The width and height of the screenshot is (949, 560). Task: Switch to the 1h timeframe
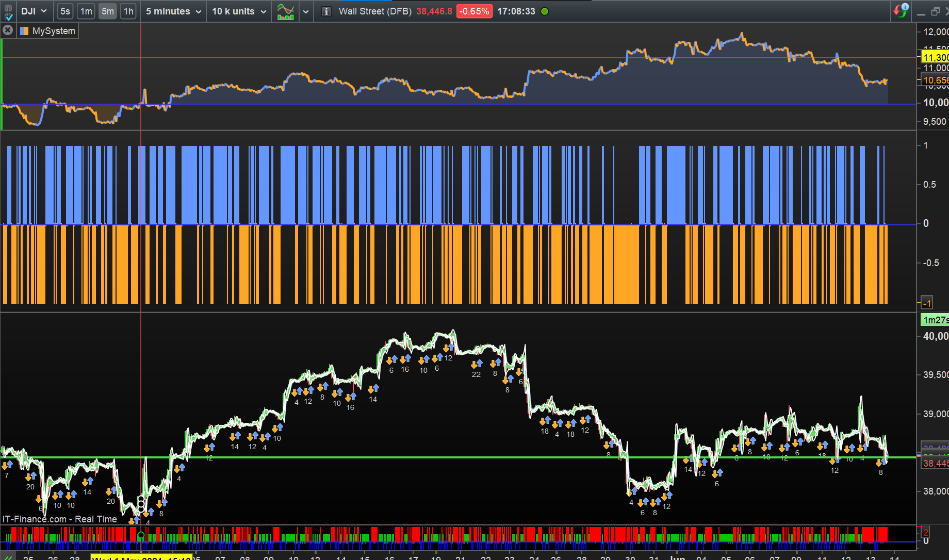(x=128, y=11)
